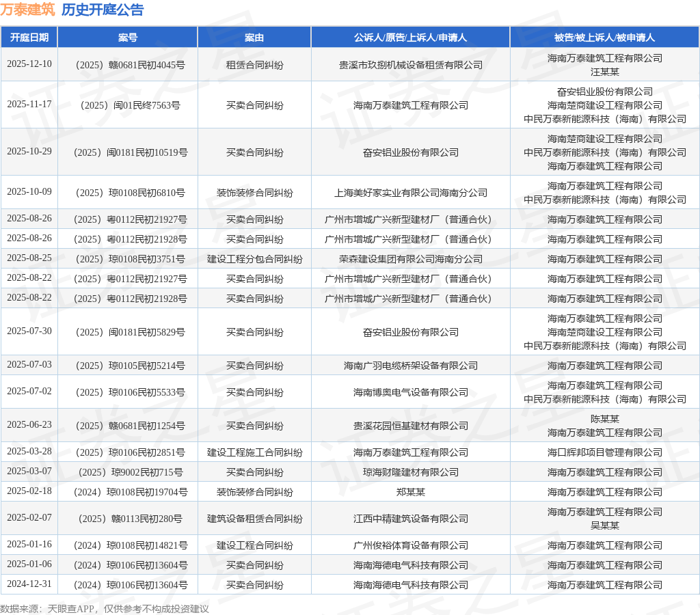Viewport: 700px width, 615px height.
Task: Click plaintiff 琼海财隆建材有限公司
Action: (x=411, y=472)
